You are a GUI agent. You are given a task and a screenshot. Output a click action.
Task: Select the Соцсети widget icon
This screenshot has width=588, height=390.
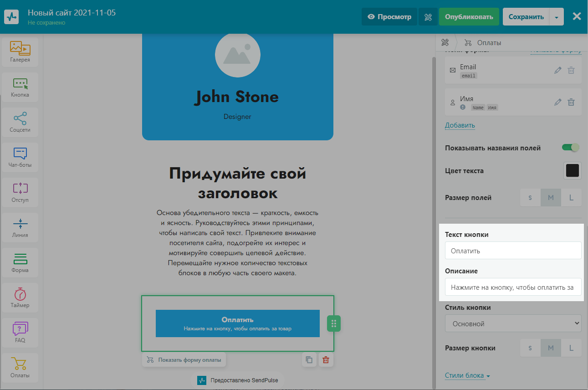pyautogui.click(x=20, y=122)
